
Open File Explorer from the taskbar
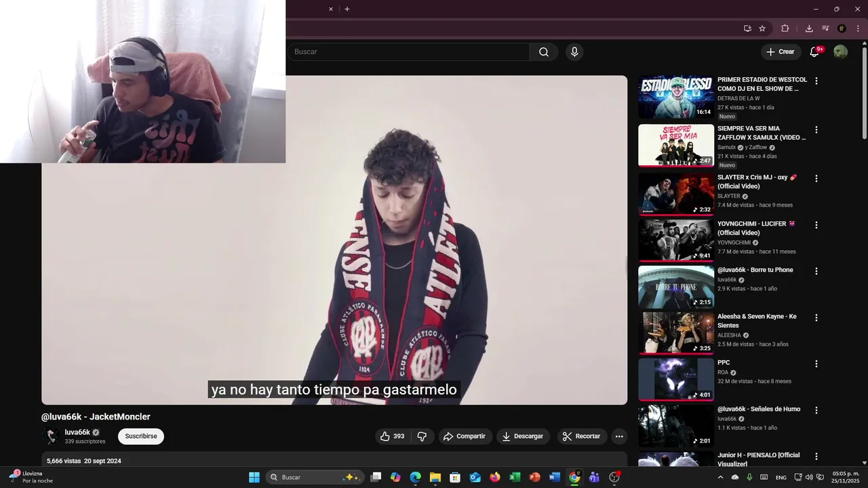click(435, 477)
